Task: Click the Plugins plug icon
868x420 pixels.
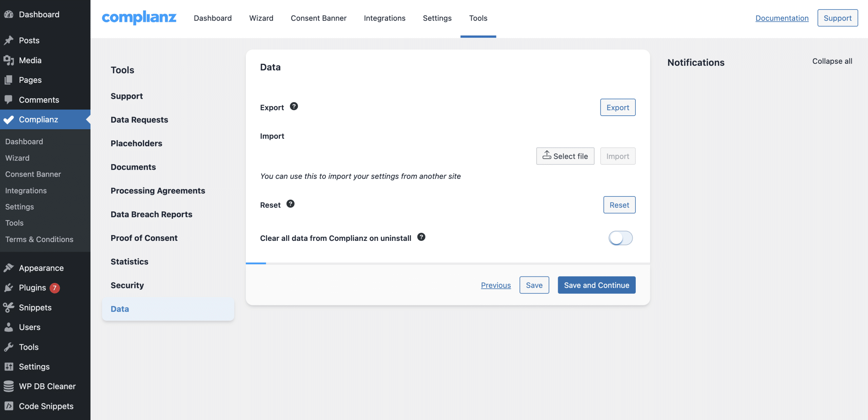Action: [9, 287]
